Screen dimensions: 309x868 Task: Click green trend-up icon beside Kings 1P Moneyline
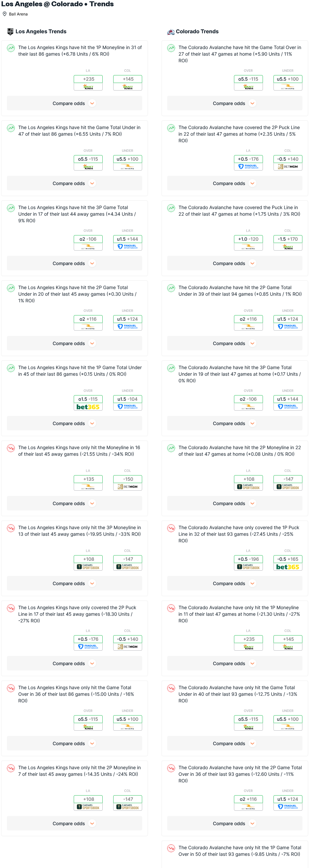coord(11,48)
